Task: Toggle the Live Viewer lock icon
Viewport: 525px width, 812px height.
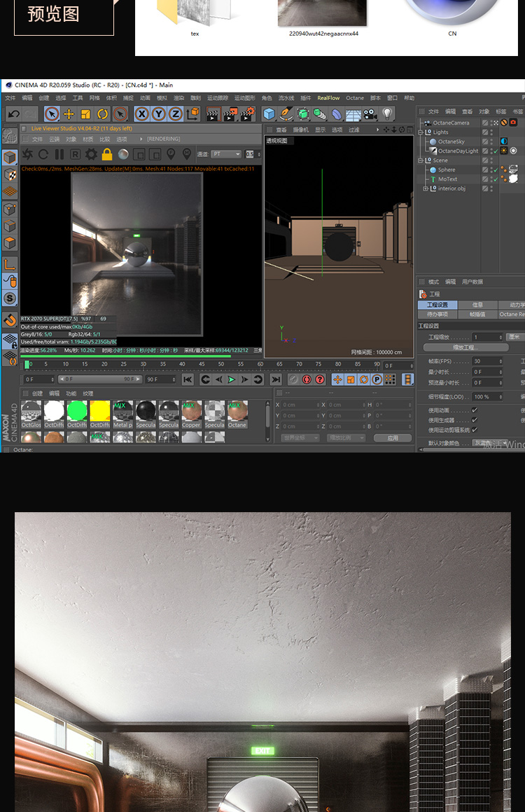Action: (107, 154)
